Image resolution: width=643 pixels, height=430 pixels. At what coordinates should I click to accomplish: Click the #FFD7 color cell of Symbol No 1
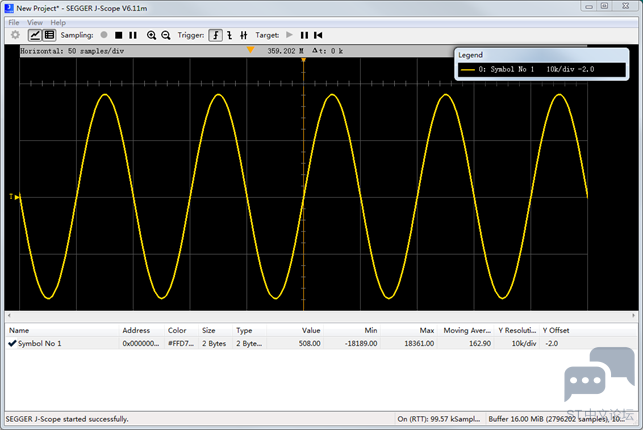click(181, 344)
